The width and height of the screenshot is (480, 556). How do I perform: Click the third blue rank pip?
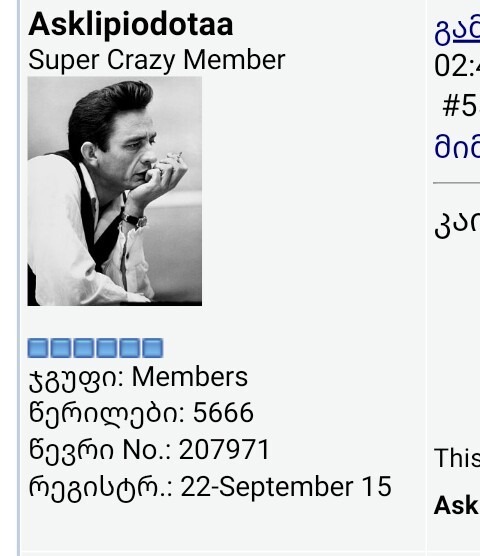pos(83,348)
